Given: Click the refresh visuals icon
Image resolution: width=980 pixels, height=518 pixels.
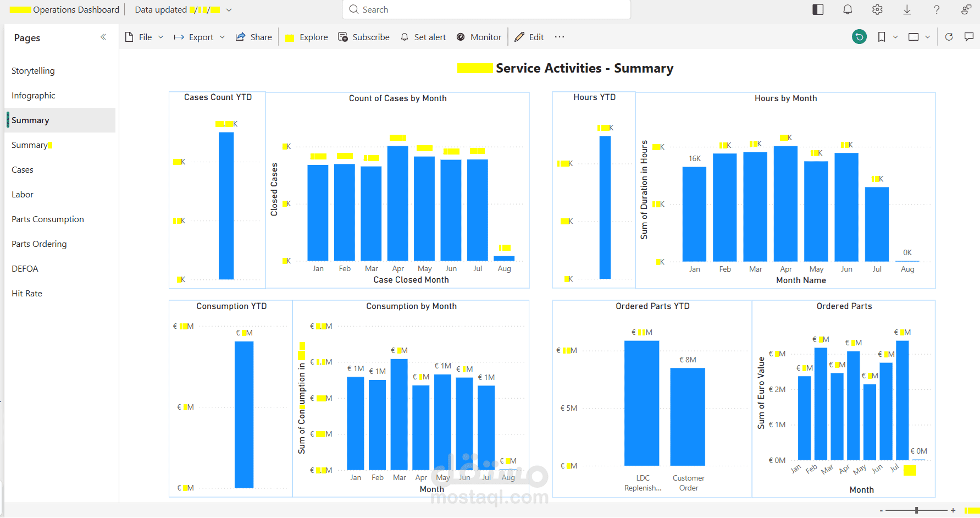Looking at the screenshot, I should [949, 37].
